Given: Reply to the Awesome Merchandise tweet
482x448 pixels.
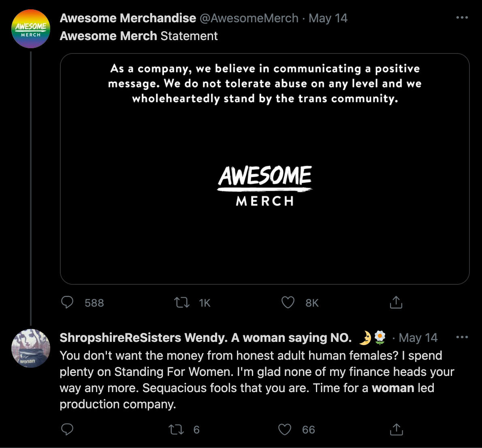Looking at the screenshot, I should (67, 303).
